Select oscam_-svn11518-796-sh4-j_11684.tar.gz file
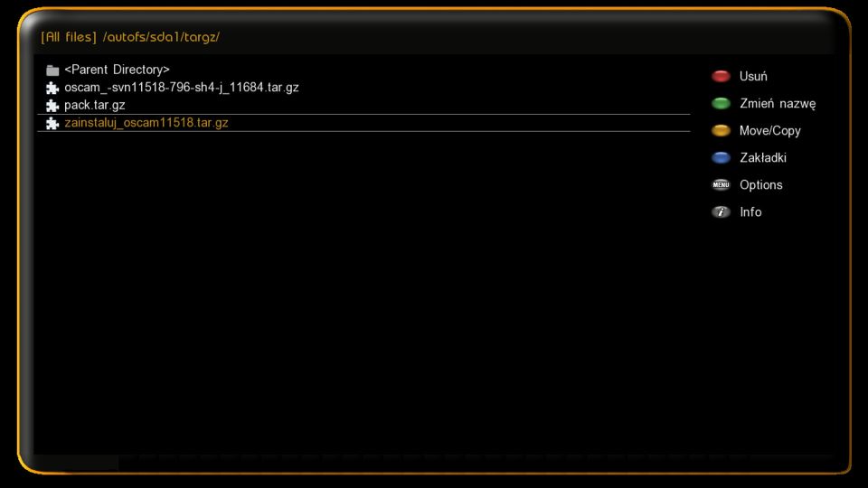Viewport: 868px width, 488px height. click(x=363, y=88)
